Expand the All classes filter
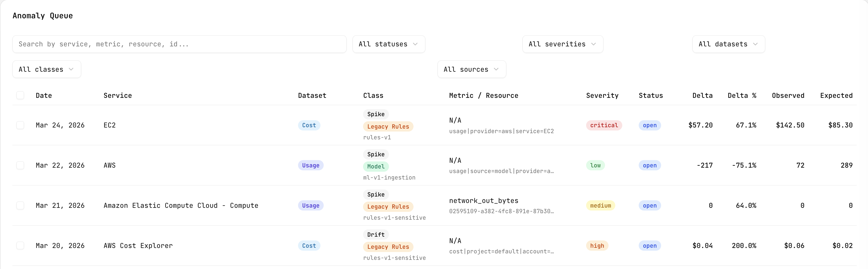Image resolution: width=868 pixels, height=269 pixels. tap(46, 69)
